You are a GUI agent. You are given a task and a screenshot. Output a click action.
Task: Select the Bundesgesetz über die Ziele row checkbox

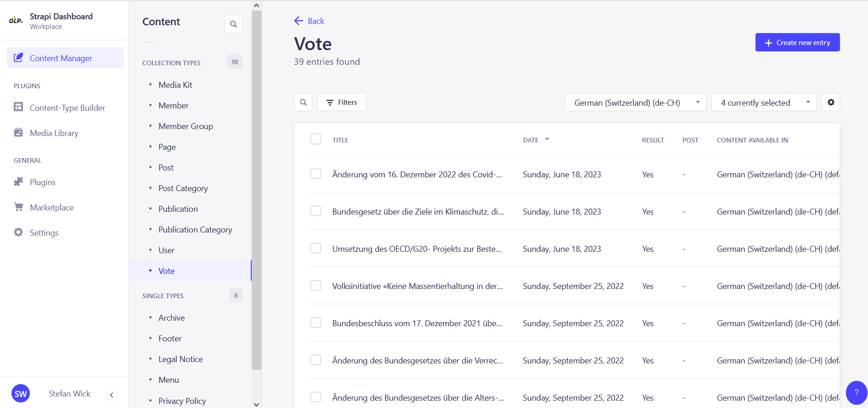pos(316,211)
